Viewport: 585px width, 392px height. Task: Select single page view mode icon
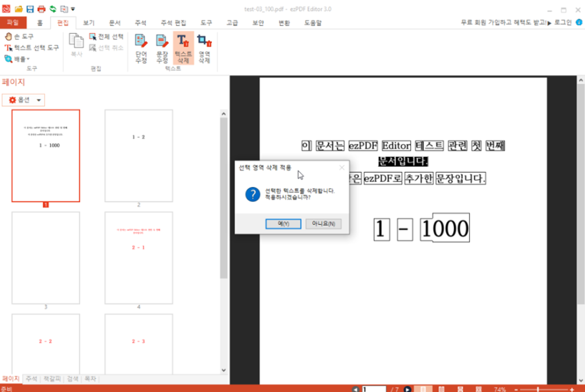coord(423,389)
